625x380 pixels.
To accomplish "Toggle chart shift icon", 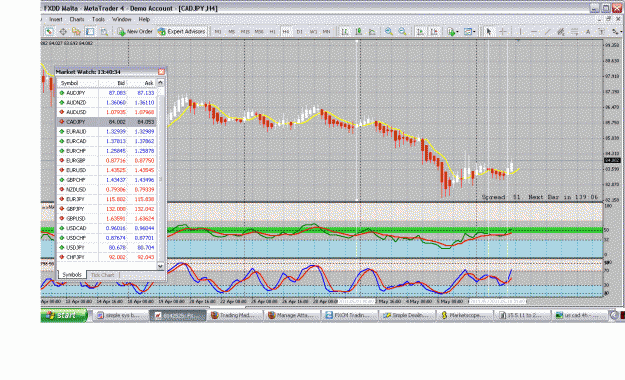I will tap(434, 32).
